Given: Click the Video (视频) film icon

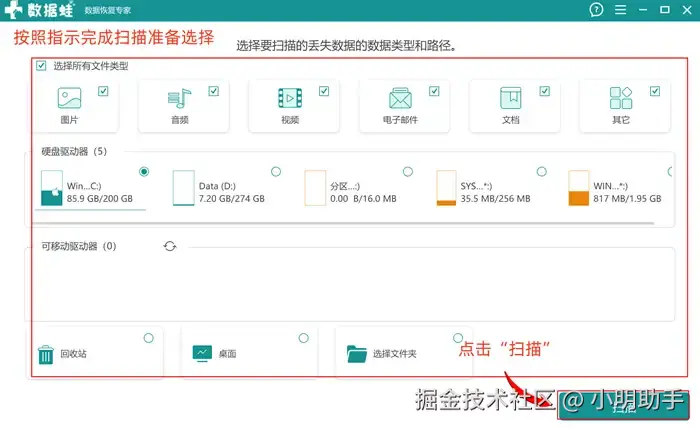Looking at the screenshot, I should pos(290,98).
